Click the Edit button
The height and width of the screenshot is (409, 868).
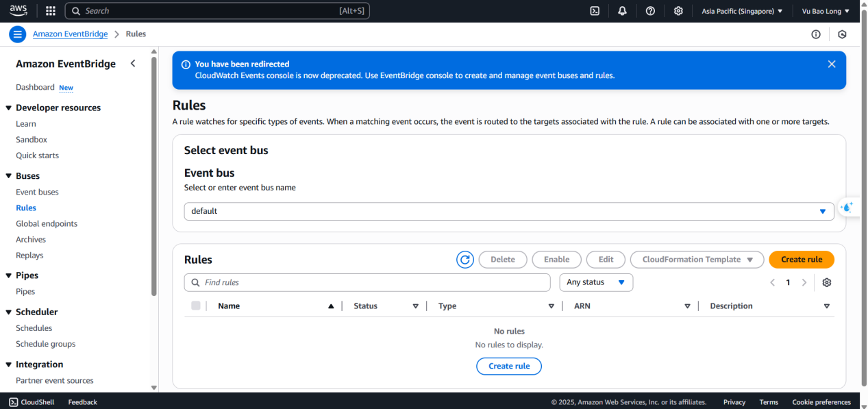[606, 260]
